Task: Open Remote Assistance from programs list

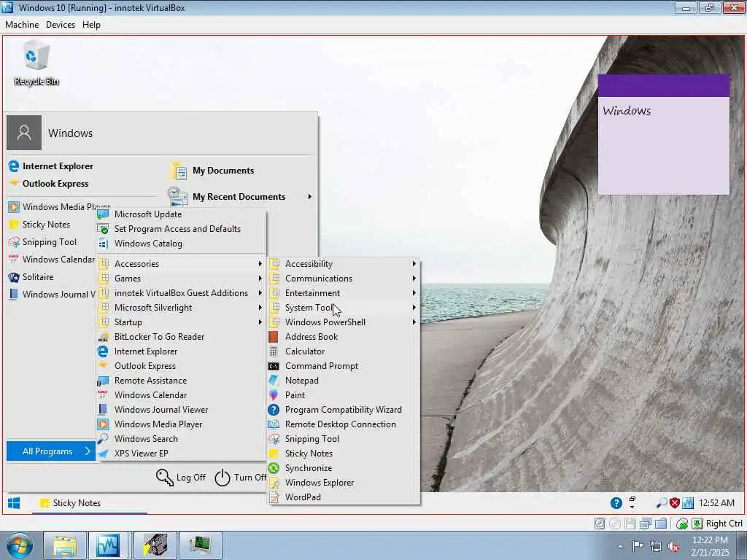Action: (x=181, y=381)
